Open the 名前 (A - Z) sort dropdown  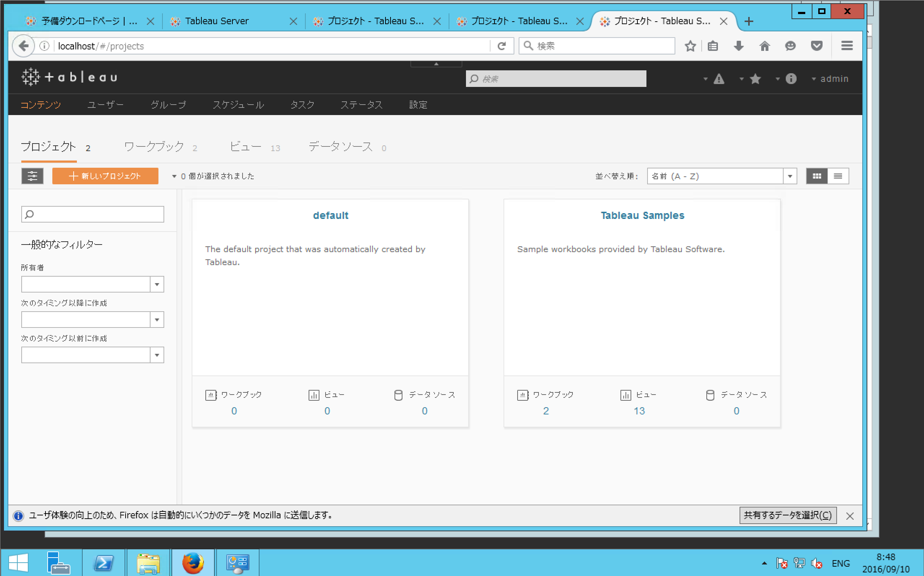coord(789,176)
